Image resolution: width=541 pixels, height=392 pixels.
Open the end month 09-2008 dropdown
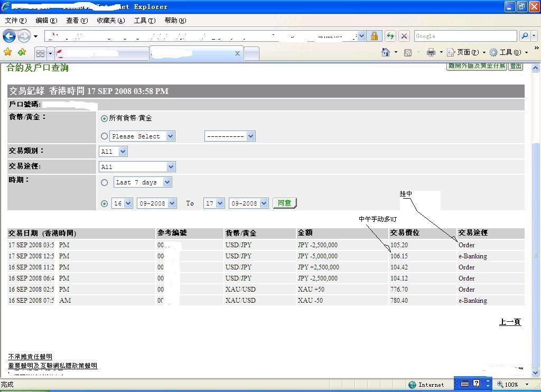pyautogui.click(x=248, y=203)
